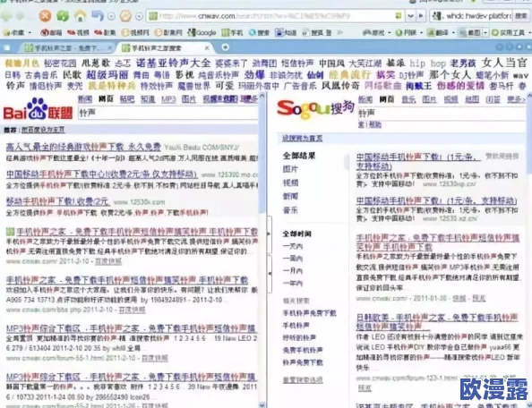The image size is (532, 408).
Task: Filter Sogou results to 一天内
Action: (293, 246)
